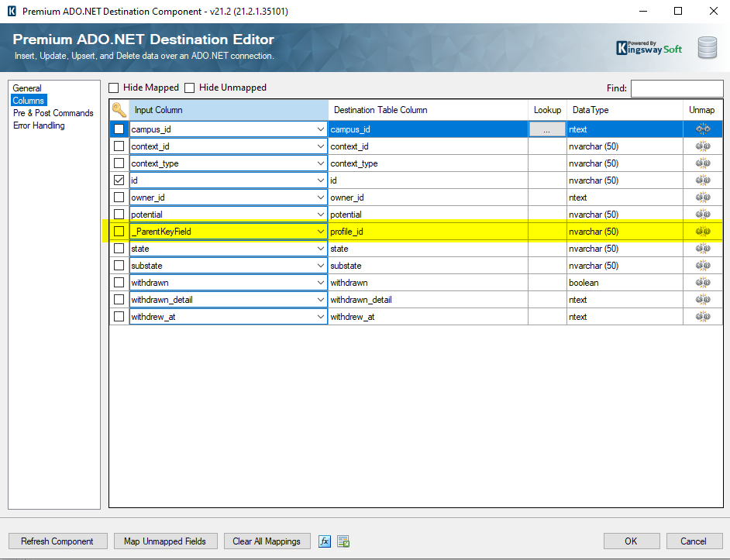Open the Error Handling page
This screenshot has width=730, height=560.
point(39,125)
